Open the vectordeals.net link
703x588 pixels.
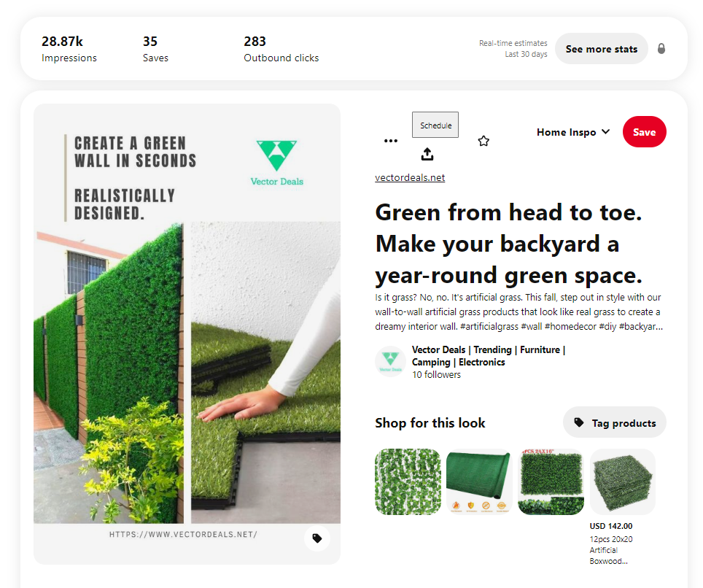pos(410,177)
